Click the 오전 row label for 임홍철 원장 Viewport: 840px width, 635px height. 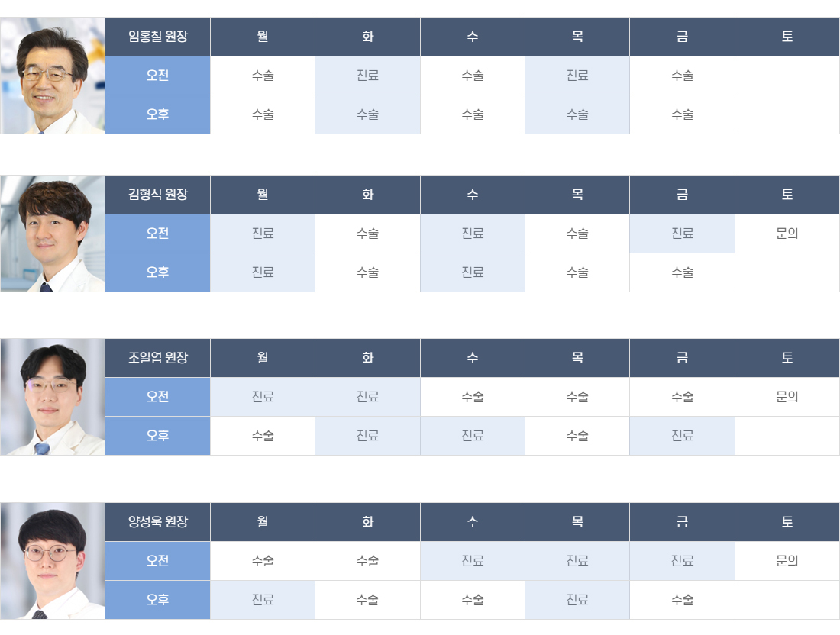click(157, 76)
